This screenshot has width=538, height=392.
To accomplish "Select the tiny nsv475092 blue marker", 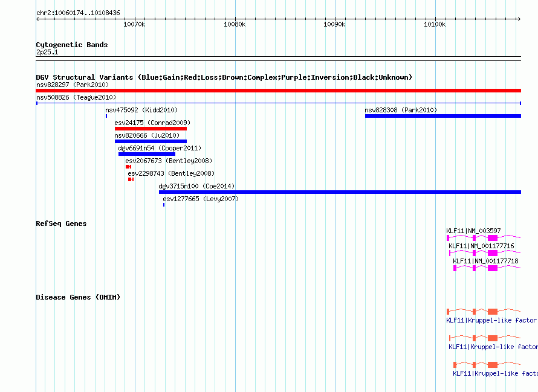I will (106, 116).
